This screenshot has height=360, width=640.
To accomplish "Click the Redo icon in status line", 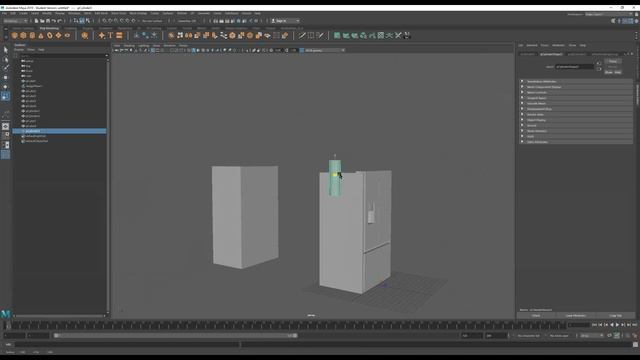I will [60, 21].
